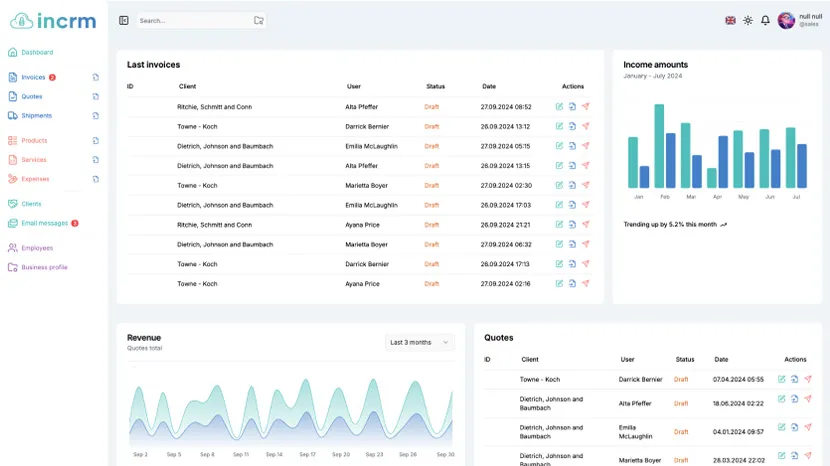Click the new-invoice icon beside Invoices
The image size is (830, 466).
tap(96, 77)
